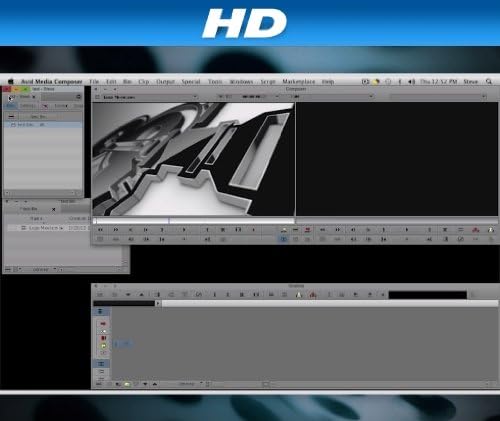500x421 pixels.
Task: Step back one frame in source monitor
Action: (x=131, y=230)
